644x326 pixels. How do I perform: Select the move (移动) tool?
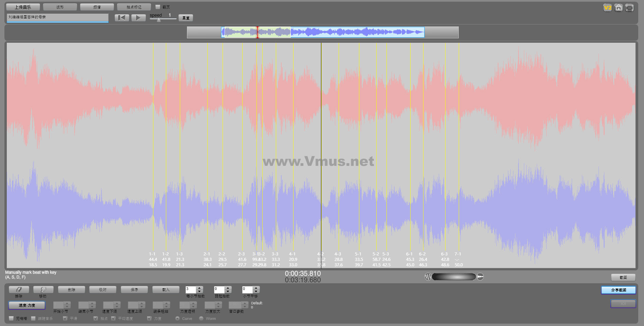pyautogui.click(x=43, y=290)
